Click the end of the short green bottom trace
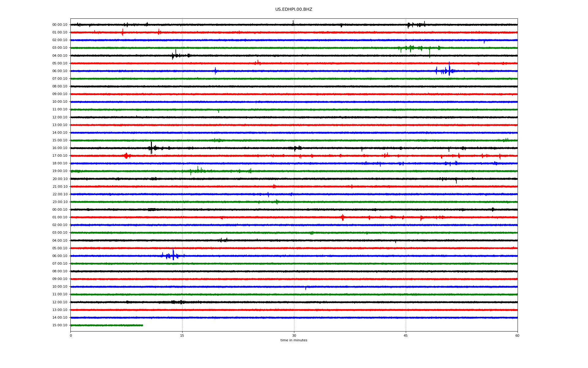This screenshot has height=368, width=588. coord(142,325)
